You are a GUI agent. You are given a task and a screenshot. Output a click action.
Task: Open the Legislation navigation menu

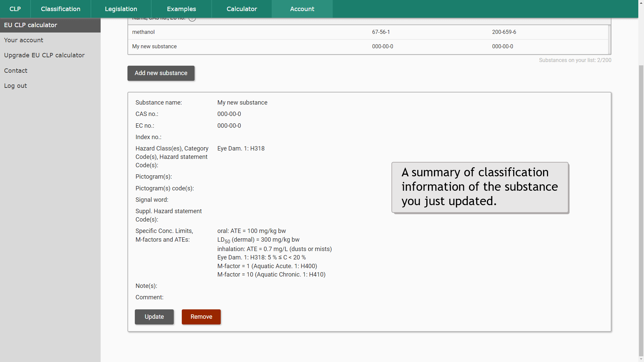[120, 9]
